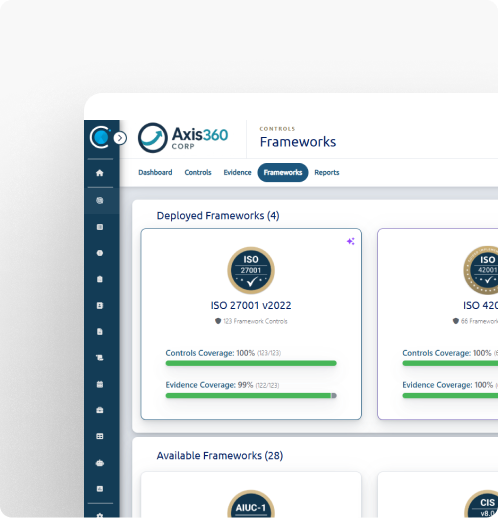The height and width of the screenshot is (518, 498).
Task: Open the ISO 42001 framework title
Action: click(x=480, y=305)
